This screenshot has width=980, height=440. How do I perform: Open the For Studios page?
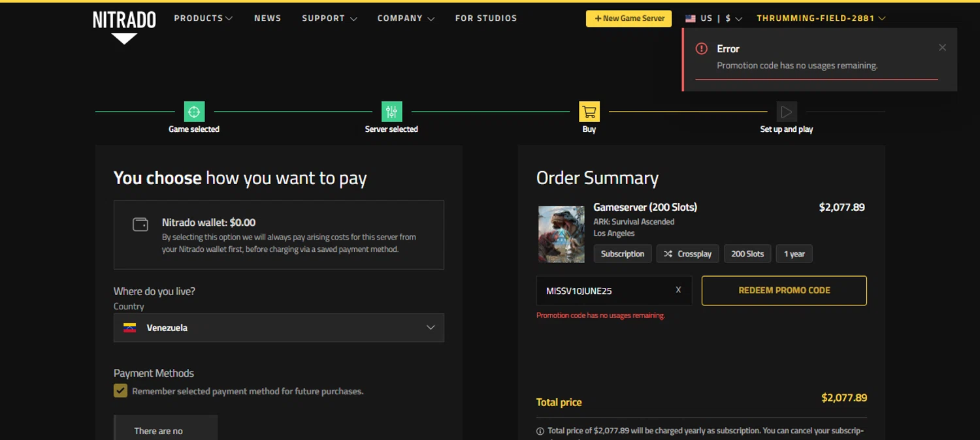[486, 18]
